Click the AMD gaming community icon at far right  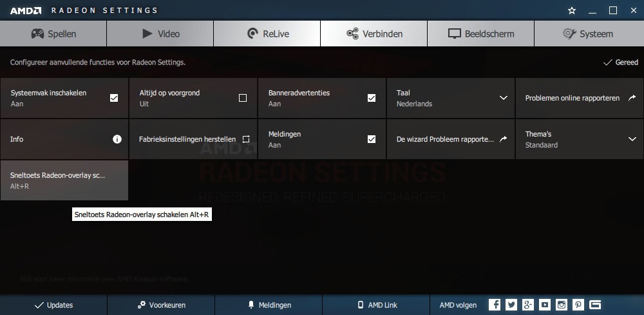[595, 305]
